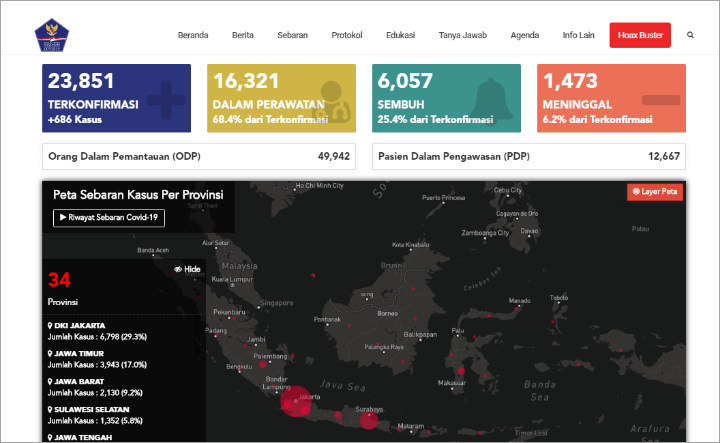This screenshot has width=720, height=443.
Task: Click 68.4% dari Terkonfirmasi text
Action: tap(270, 119)
